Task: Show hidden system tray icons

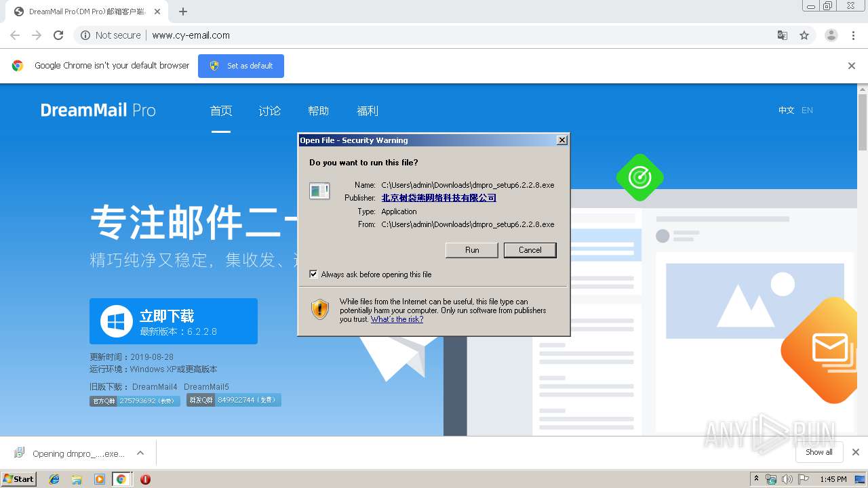Action: coord(756,479)
